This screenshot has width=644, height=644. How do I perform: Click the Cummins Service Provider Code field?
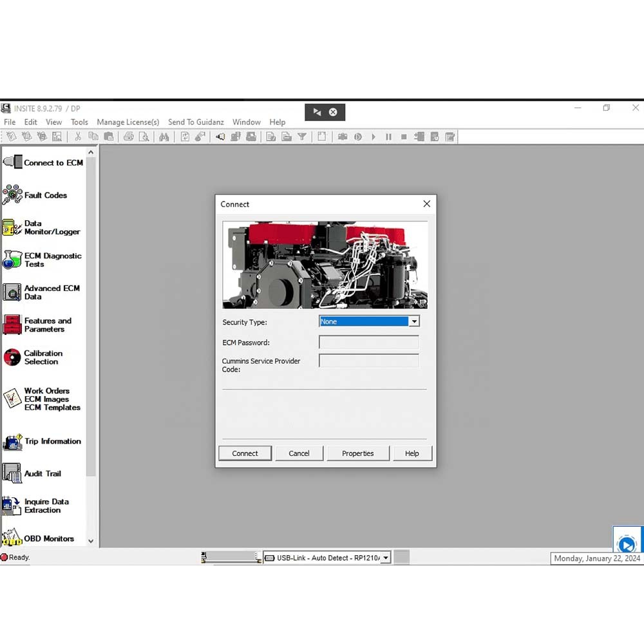(x=369, y=361)
